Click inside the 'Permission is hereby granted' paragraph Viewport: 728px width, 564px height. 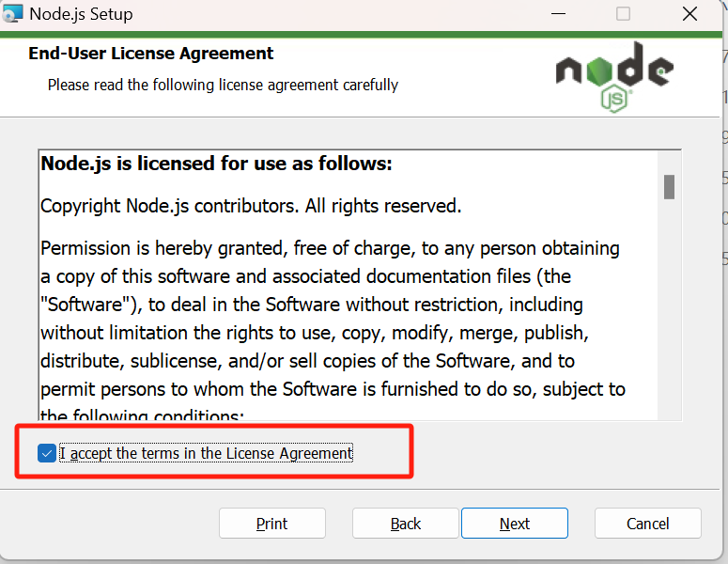(x=333, y=319)
